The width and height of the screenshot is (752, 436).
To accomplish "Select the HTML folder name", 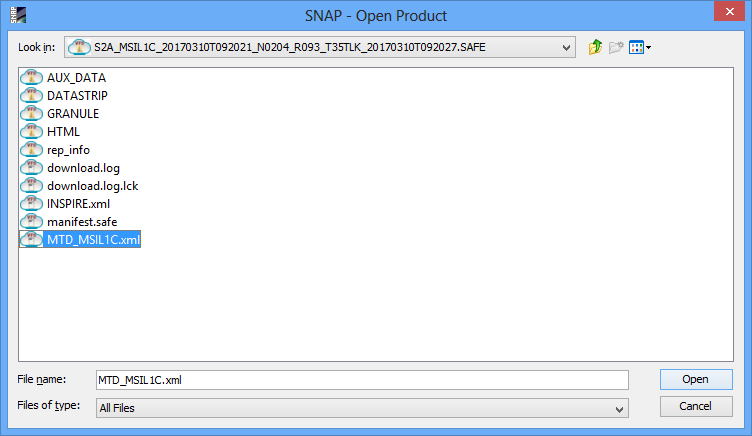I will click(63, 132).
